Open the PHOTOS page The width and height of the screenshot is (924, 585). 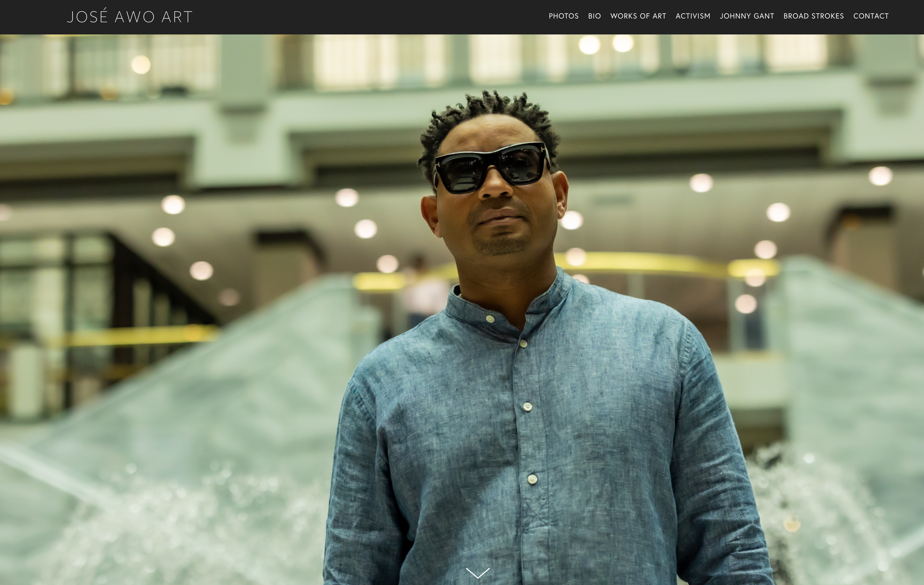coord(563,16)
